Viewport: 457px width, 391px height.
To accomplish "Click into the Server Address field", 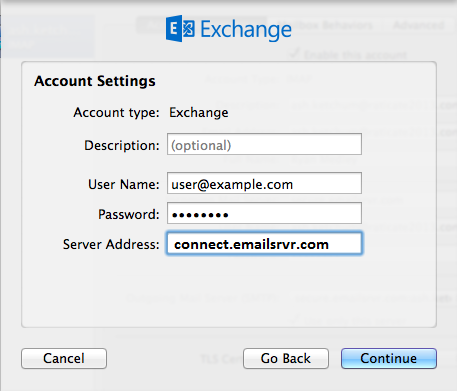I will point(264,243).
